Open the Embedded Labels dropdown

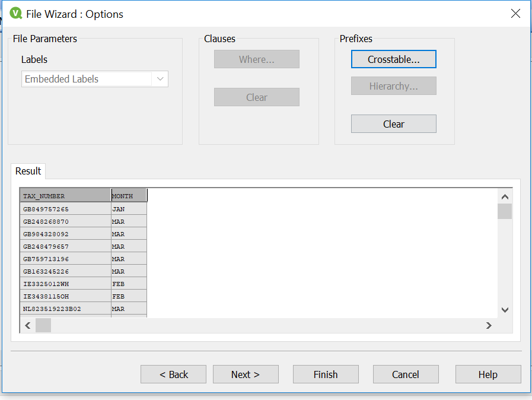160,79
